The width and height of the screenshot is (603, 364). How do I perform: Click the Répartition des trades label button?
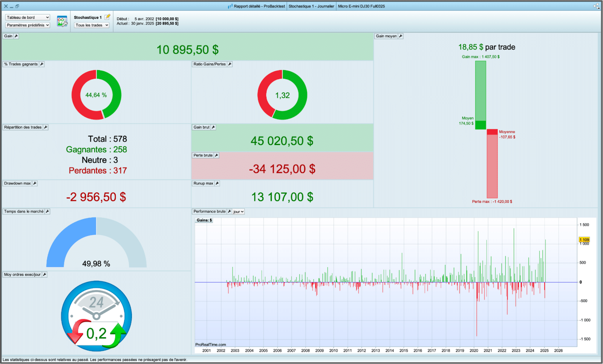click(x=23, y=127)
